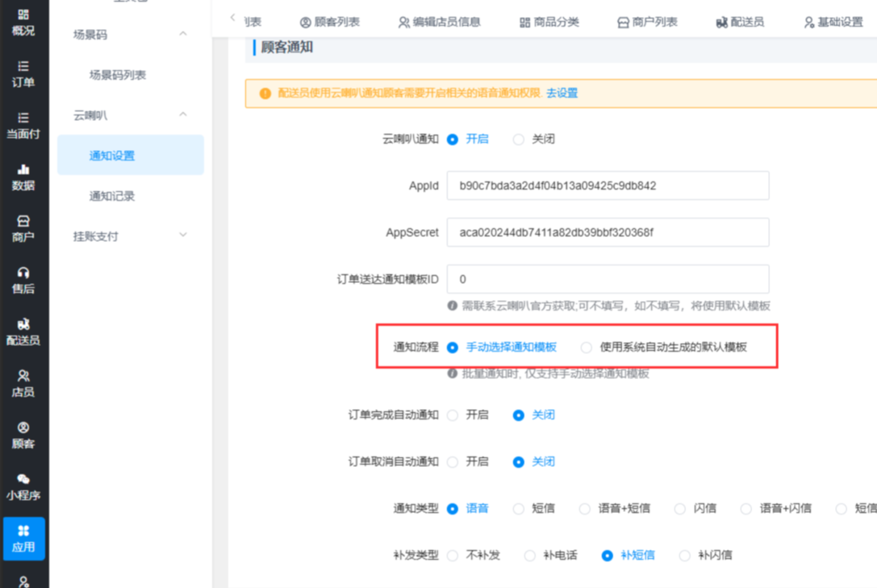Choose 使用系统自动生成的默认模板 option
Image resolution: width=877 pixels, height=588 pixels.
click(x=587, y=347)
